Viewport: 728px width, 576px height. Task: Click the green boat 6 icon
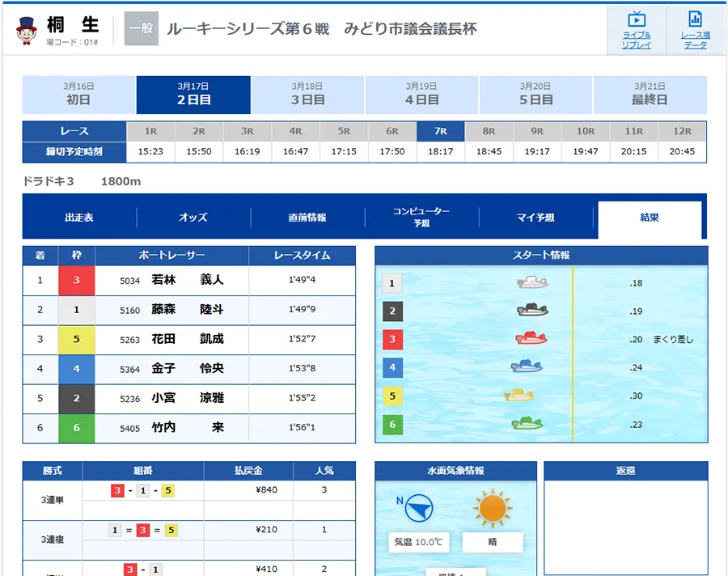[527, 422]
